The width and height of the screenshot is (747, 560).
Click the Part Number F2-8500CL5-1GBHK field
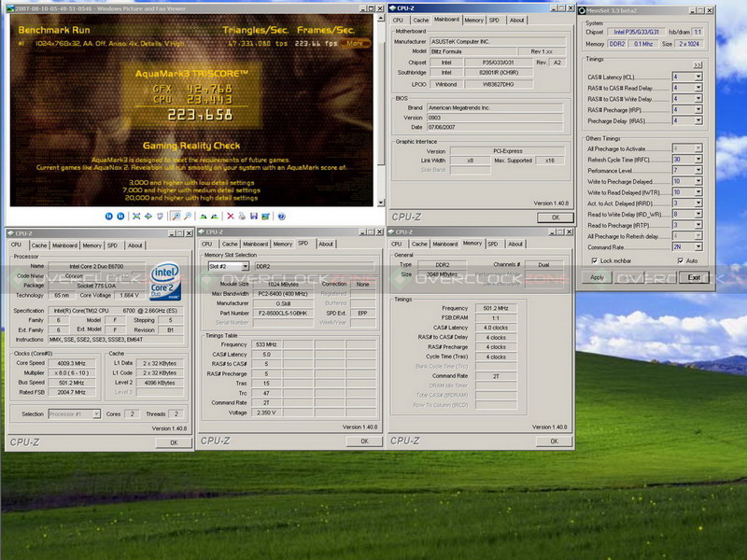tap(283, 313)
